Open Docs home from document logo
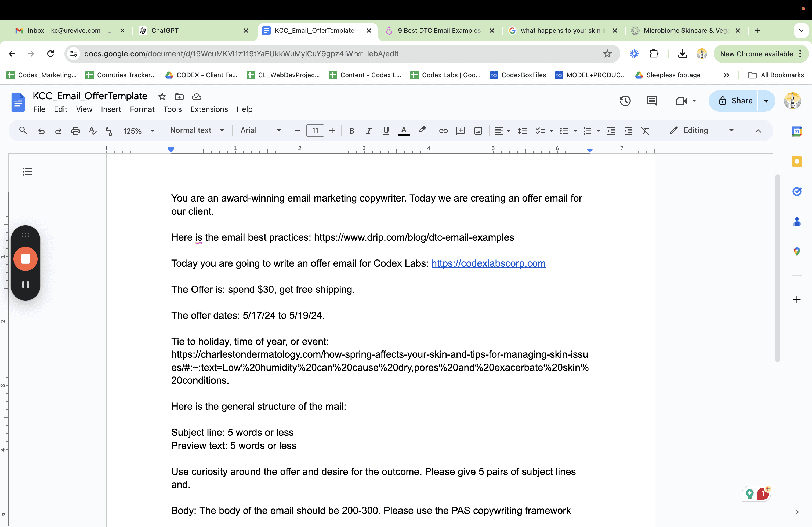The width and height of the screenshot is (812, 527). click(x=18, y=102)
